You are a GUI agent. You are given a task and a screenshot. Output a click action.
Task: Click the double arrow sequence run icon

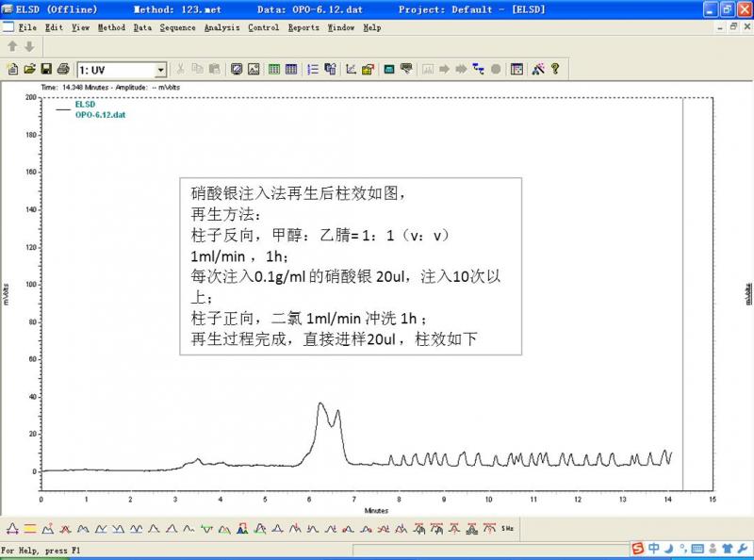click(x=461, y=69)
